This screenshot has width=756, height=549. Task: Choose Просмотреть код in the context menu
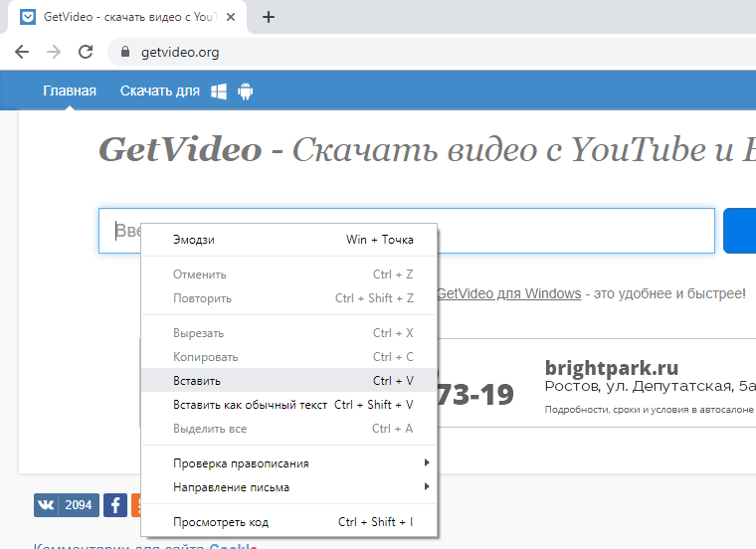[289, 522]
